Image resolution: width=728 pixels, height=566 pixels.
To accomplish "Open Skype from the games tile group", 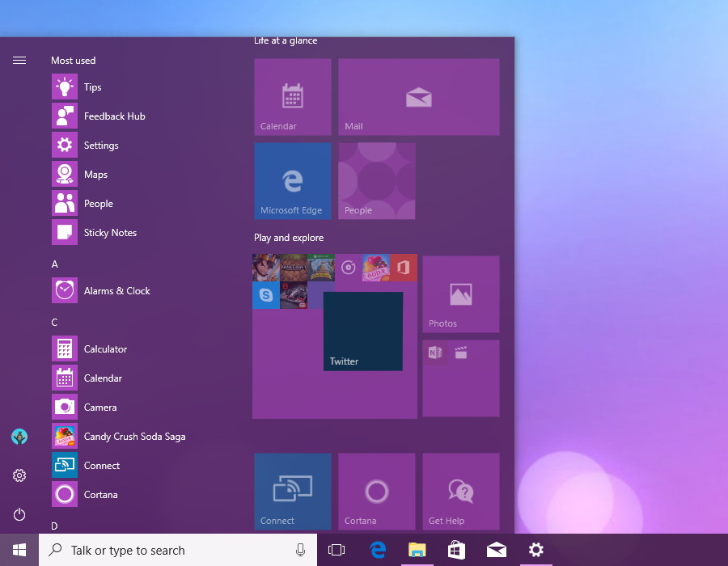I will (x=265, y=294).
